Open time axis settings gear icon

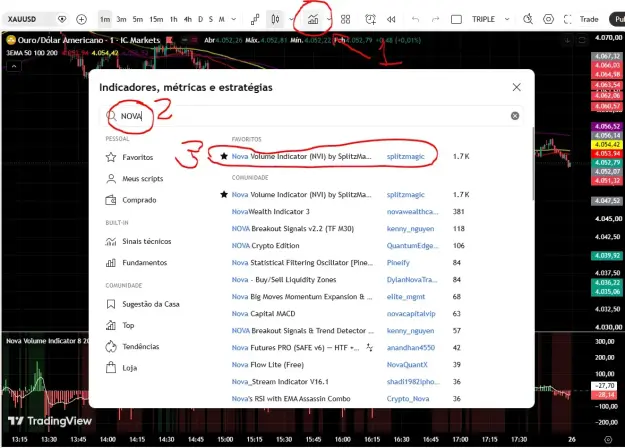coord(608,439)
